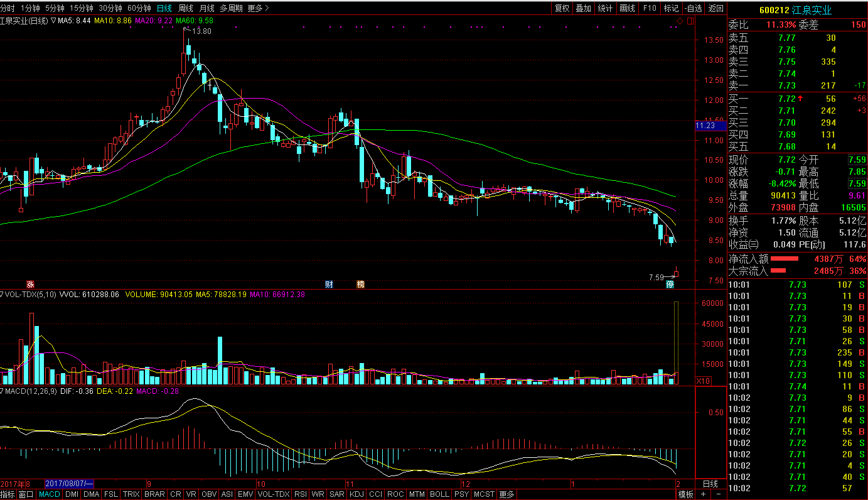Toggle the 复权 price adjustment option
868x500 pixels.
click(562, 8)
